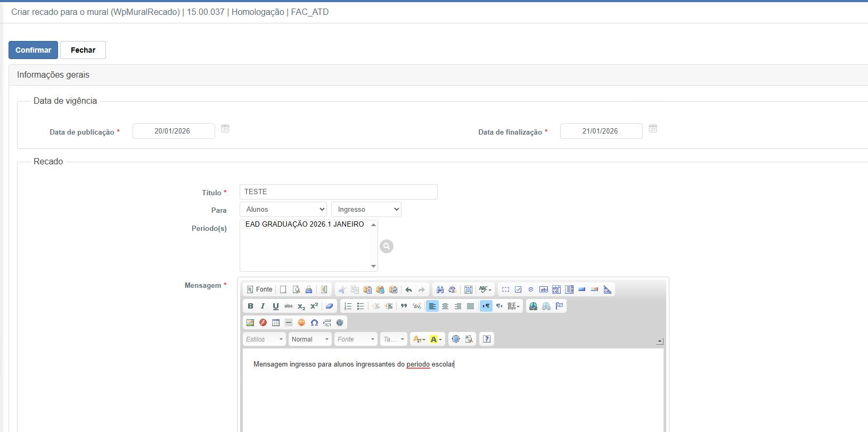Toggle underline formatting

tap(275, 306)
